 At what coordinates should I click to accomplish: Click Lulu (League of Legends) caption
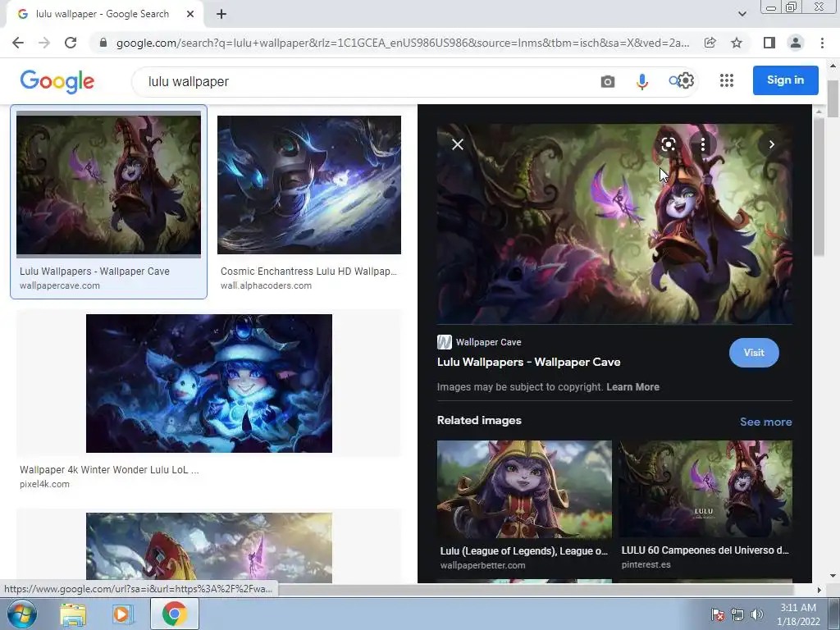[524, 550]
